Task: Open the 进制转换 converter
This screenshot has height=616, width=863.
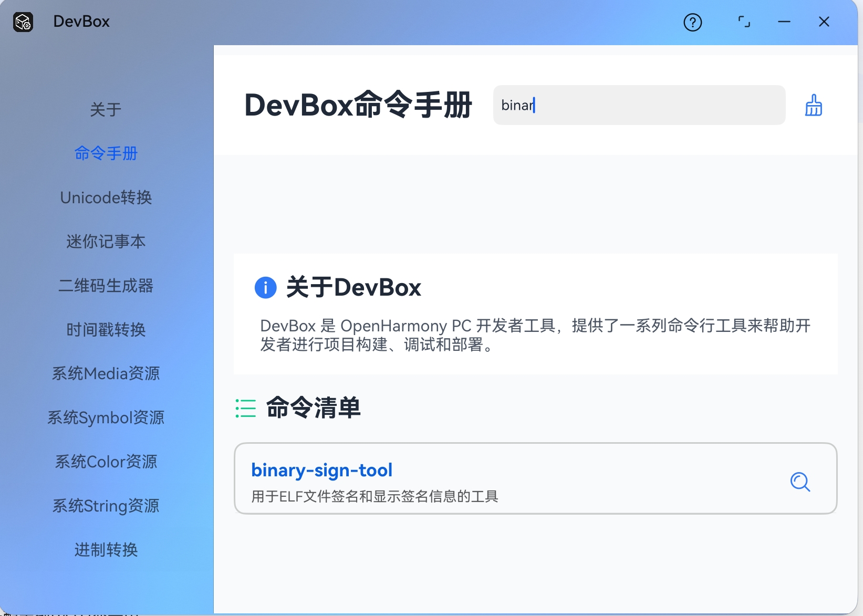Action: 106,550
